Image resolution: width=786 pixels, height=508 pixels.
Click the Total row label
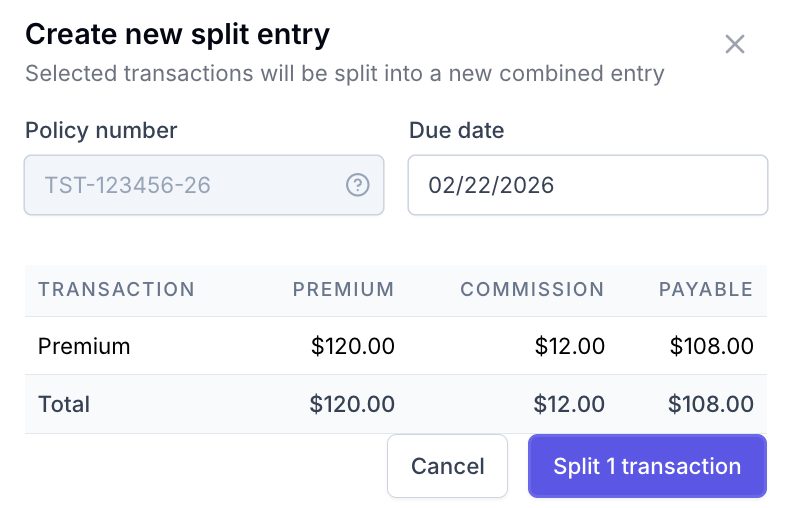pyautogui.click(x=64, y=404)
